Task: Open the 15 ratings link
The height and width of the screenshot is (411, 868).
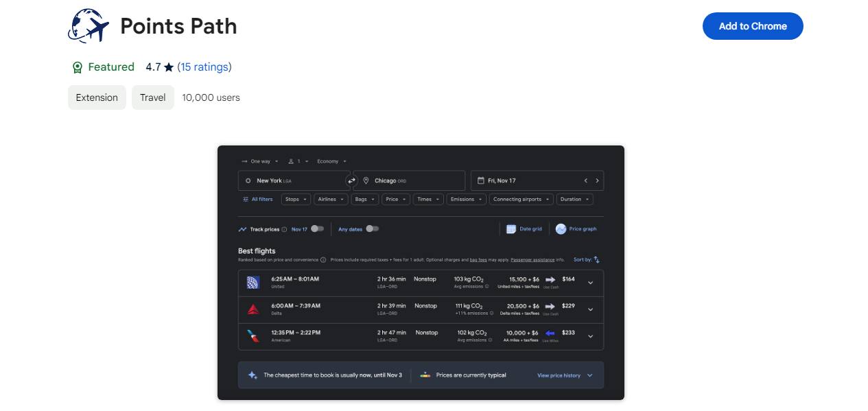Action: (x=204, y=67)
